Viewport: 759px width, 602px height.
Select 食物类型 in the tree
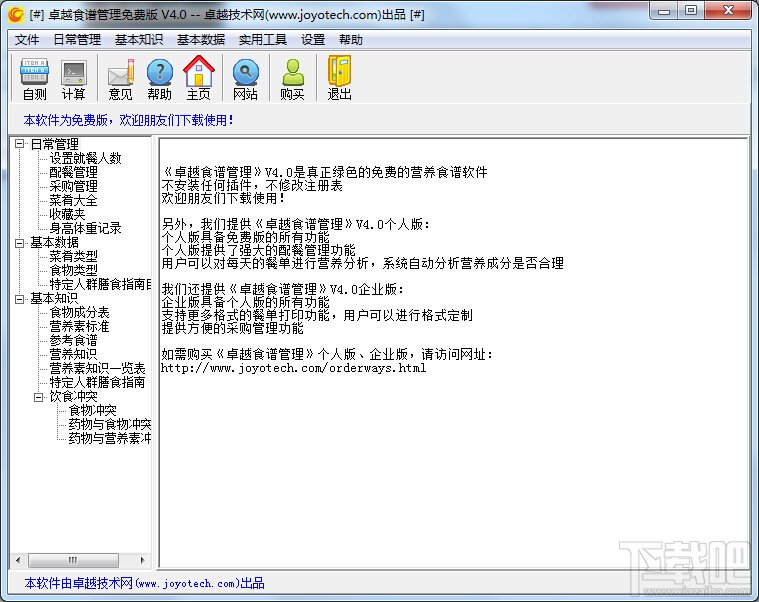[x=73, y=271]
